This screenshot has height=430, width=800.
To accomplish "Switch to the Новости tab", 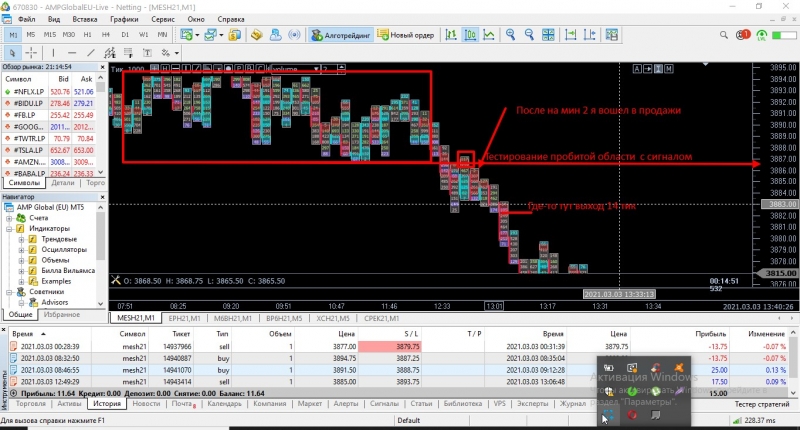I will pos(146,403).
